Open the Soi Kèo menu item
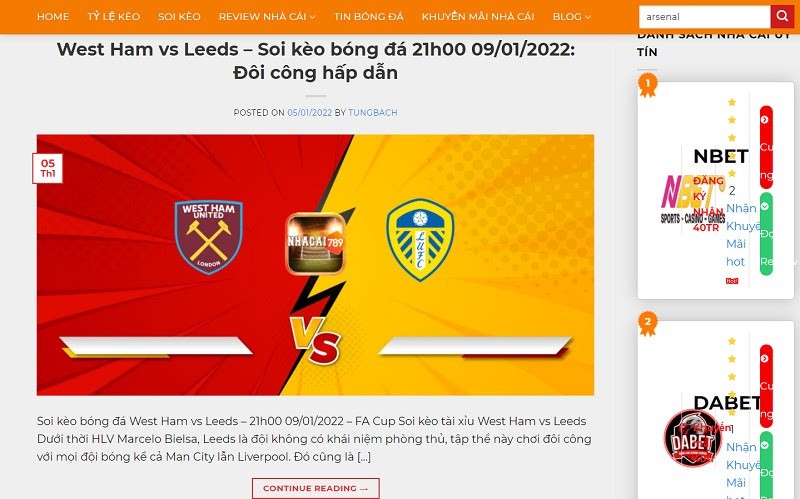The image size is (800, 499). (x=179, y=17)
